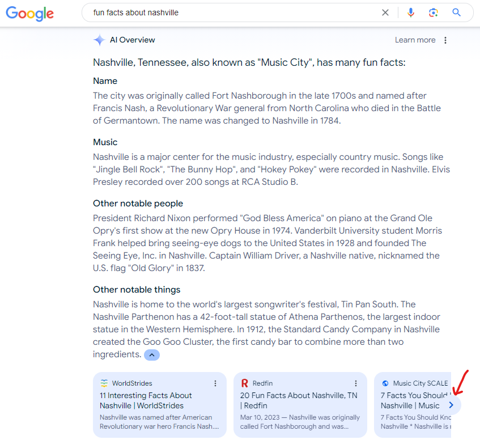Screen dimensions: 480x448
Task: Click the Google logo
Action: (29, 14)
